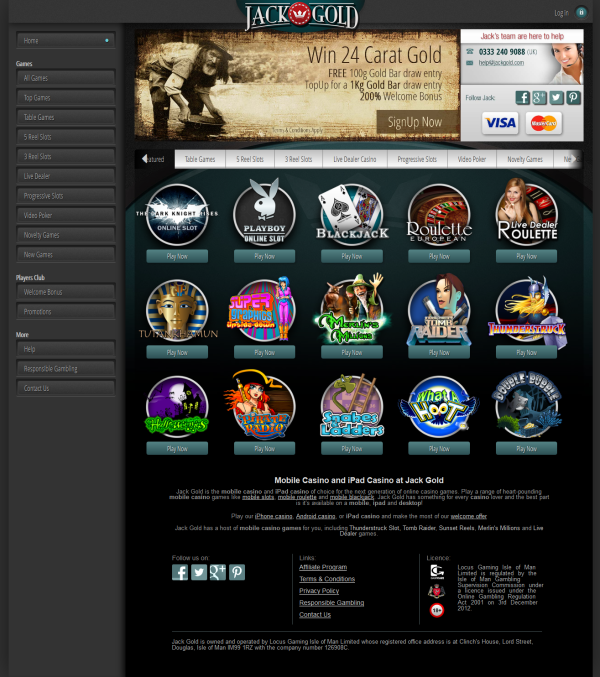Open the Dark Knight Rises slot icon

(x=177, y=215)
